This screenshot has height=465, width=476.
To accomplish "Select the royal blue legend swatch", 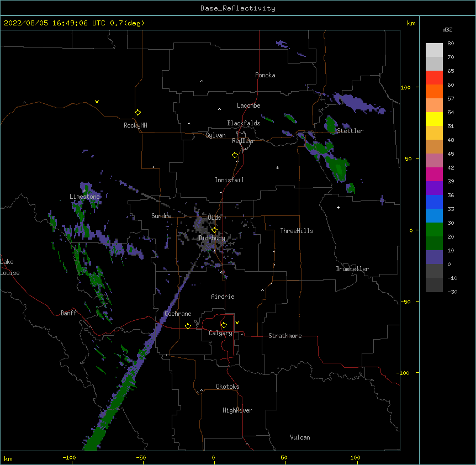I will coord(434,202).
